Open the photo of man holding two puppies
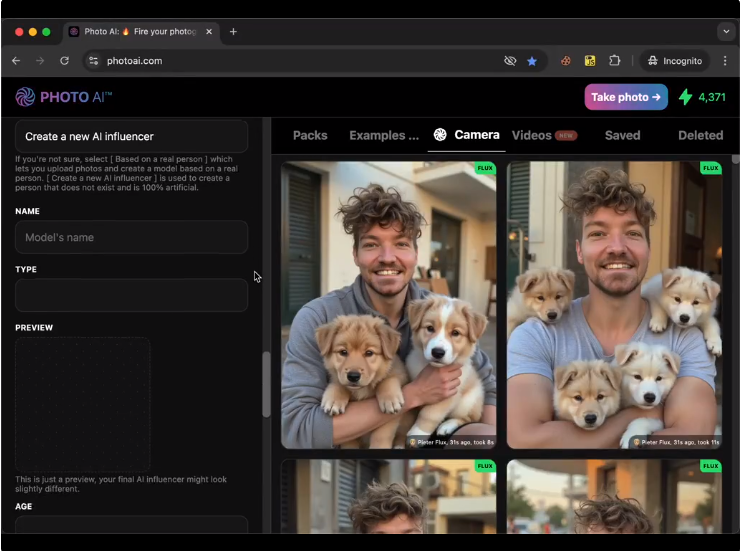740x551 pixels. click(x=388, y=305)
